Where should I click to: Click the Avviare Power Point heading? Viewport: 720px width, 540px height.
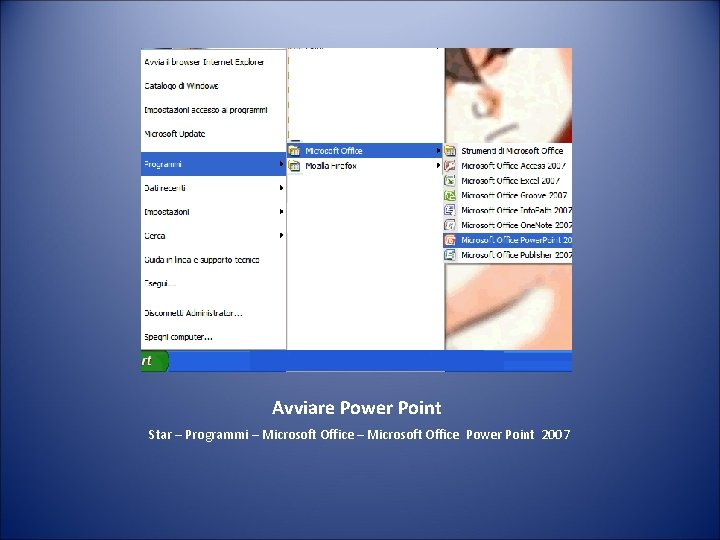(x=357, y=408)
